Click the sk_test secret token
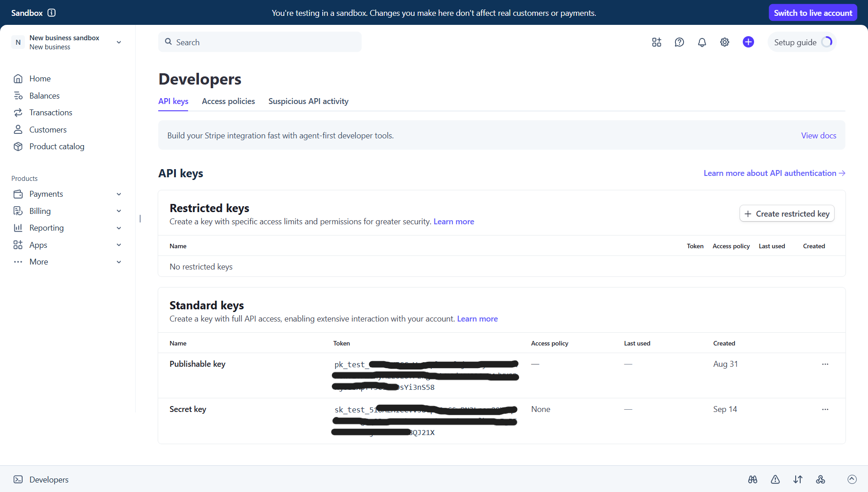Image resolution: width=868 pixels, height=492 pixels. [425, 421]
